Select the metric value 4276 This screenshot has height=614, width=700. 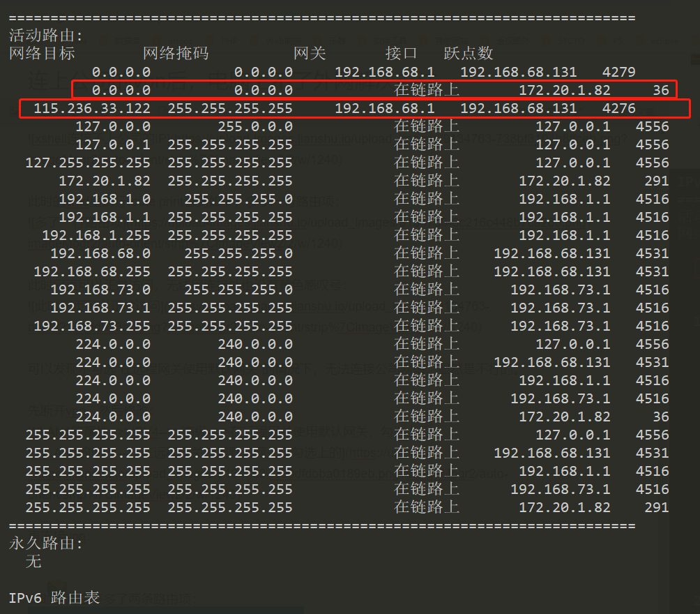click(x=618, y=108)
